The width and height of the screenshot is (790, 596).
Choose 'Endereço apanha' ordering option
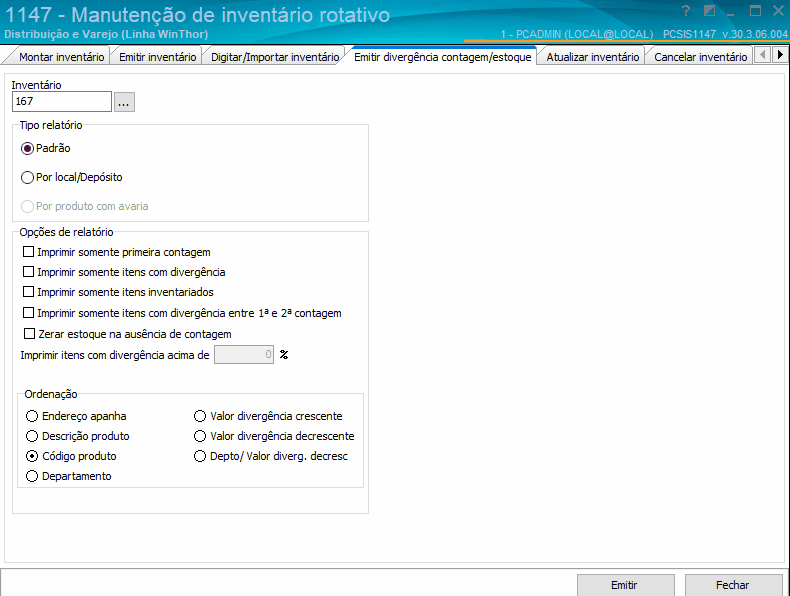33,416
